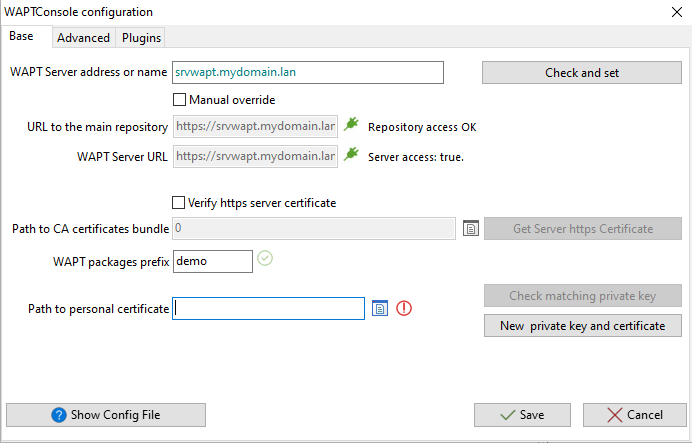Click the green plug icon beside the WAPT Server URL

pyautogui.click(x=351, y=154)
